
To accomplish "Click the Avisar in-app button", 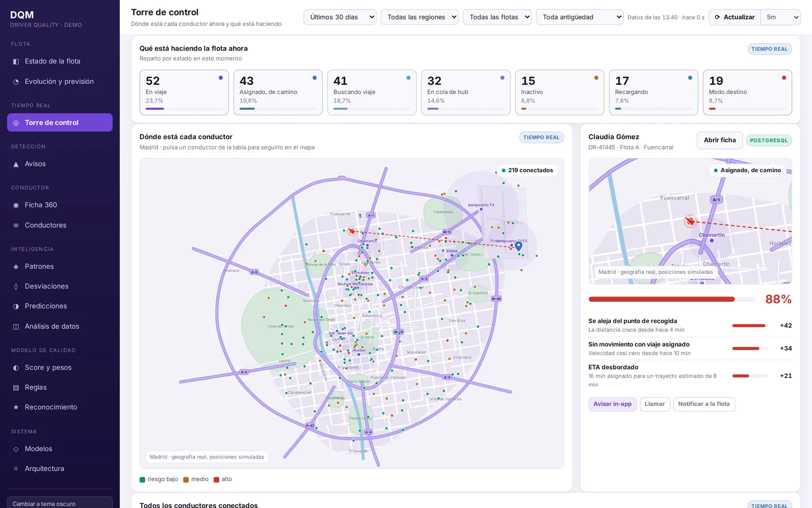I will pyautogui.click(x=613, y=404).
